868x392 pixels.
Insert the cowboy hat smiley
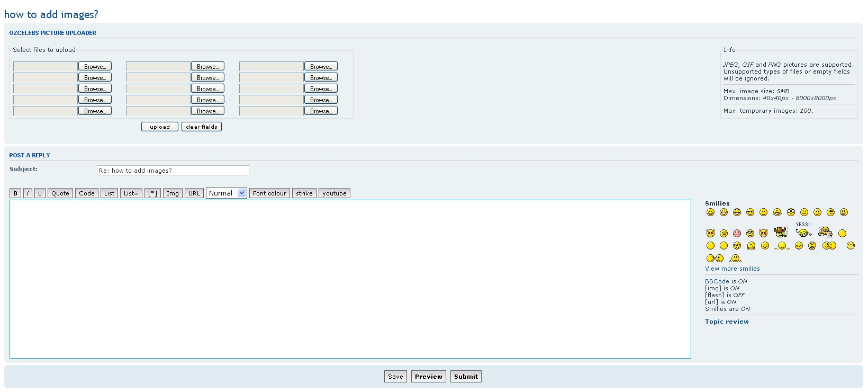[x=780, y=232]
